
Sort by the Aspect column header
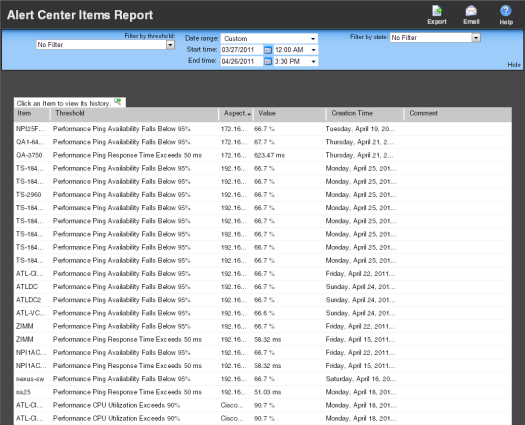point(236,114)
